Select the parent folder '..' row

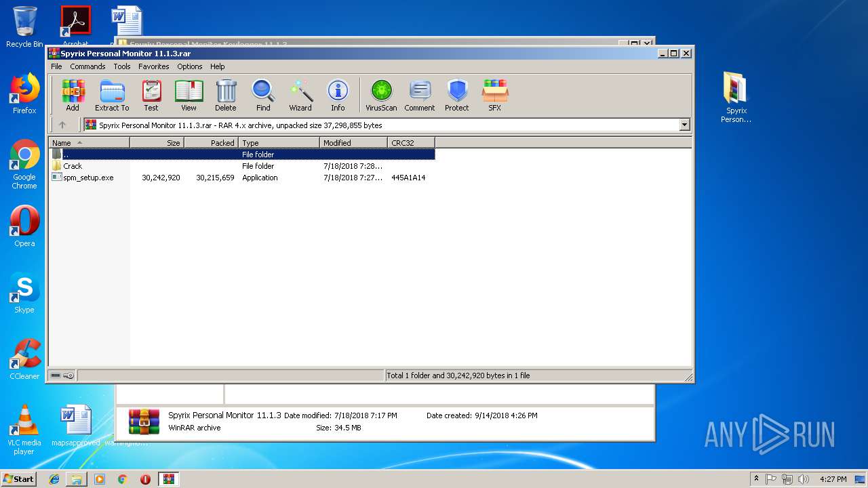click(242, 155)
